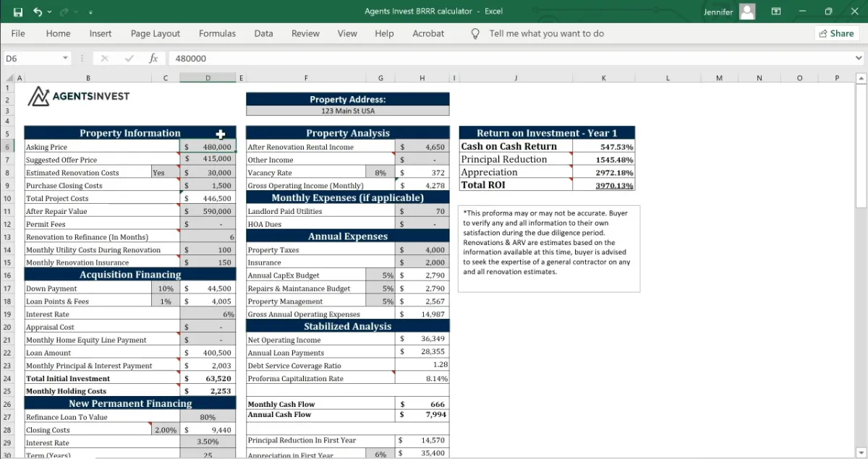Screen dimensions: 868x459
Task: Click the Annual CapEx Budget 5% cell
Action: pos(380,275)
